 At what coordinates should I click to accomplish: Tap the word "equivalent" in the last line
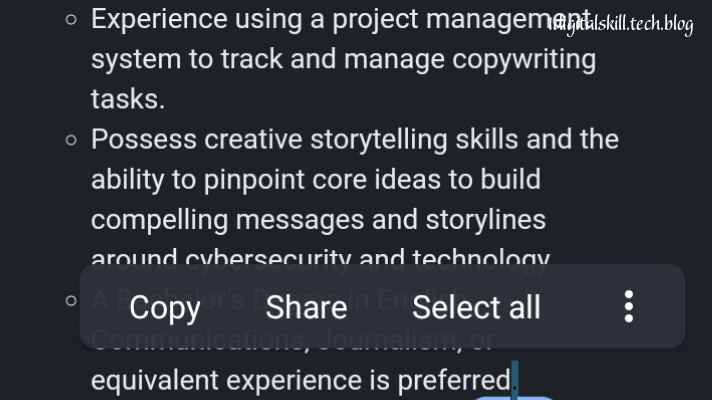[x=155, y=380]
